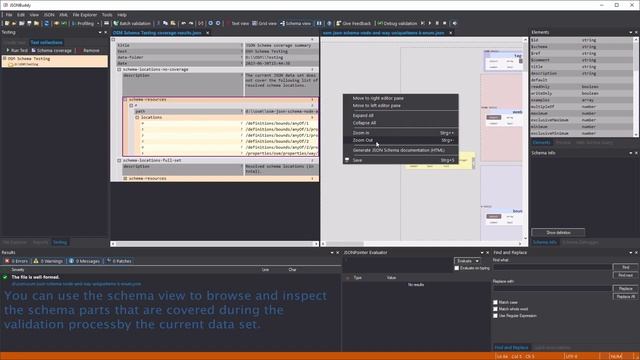Click the Find what input field

pos(552,267)
